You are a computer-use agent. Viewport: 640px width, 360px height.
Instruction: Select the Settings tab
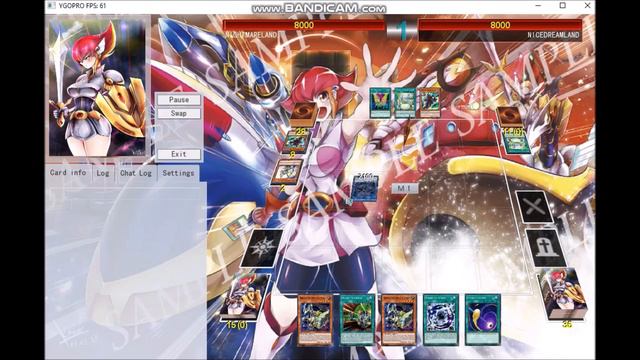tap(178, 173)
